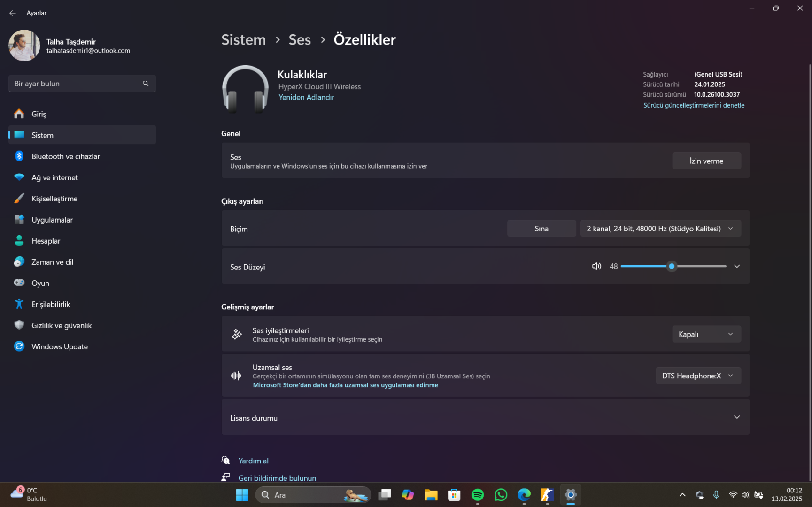Show hidden system tray icons
Screen dimensions: 812x507
tap(682, 495)
